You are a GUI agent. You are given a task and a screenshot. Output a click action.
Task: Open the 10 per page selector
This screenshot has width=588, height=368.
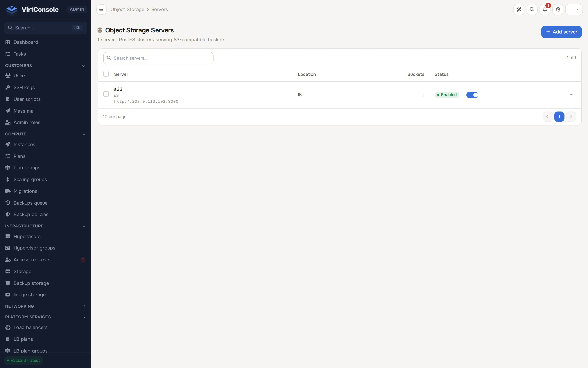[x=115, y=117]
